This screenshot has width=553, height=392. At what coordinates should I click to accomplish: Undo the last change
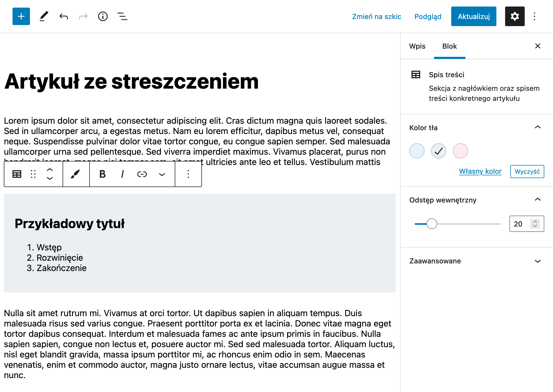click(x=64, y=16)
